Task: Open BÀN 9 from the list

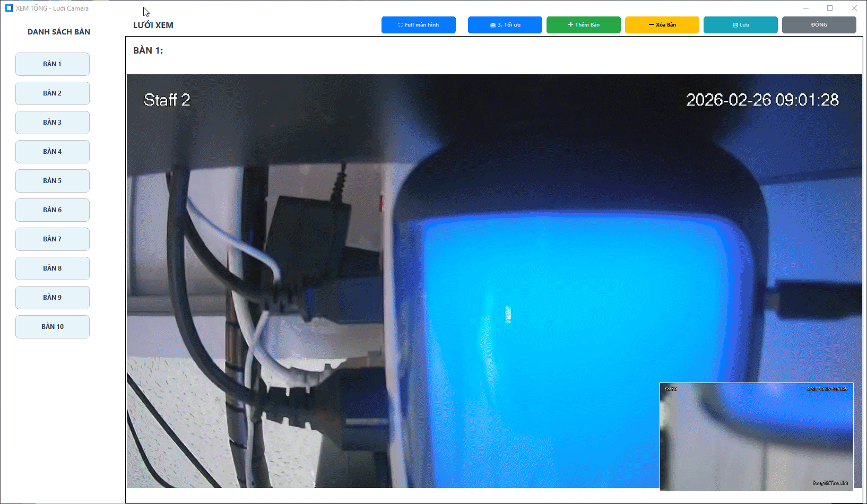Action: tap(53, 298)
